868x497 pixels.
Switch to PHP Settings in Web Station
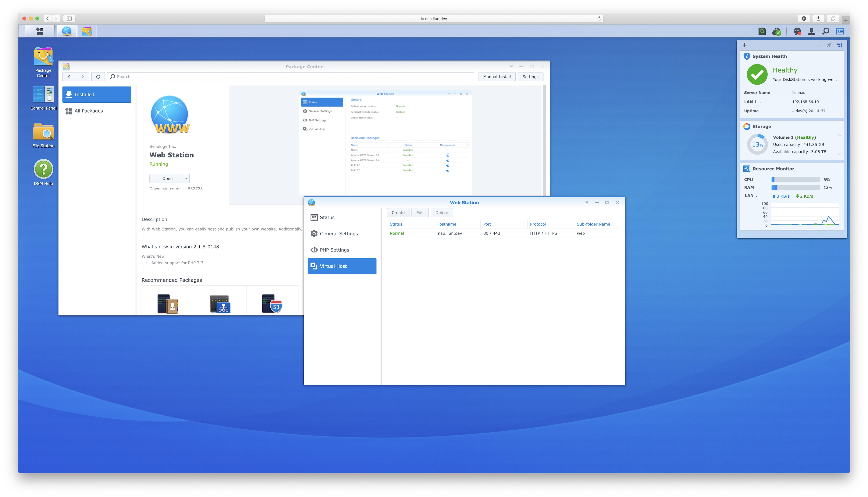click(x=334, y=250)
